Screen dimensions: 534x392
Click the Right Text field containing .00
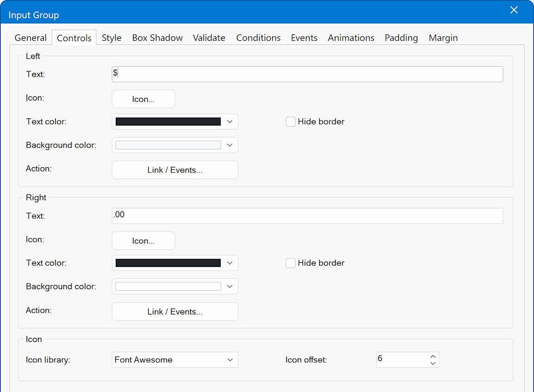[x=308, y=216]
